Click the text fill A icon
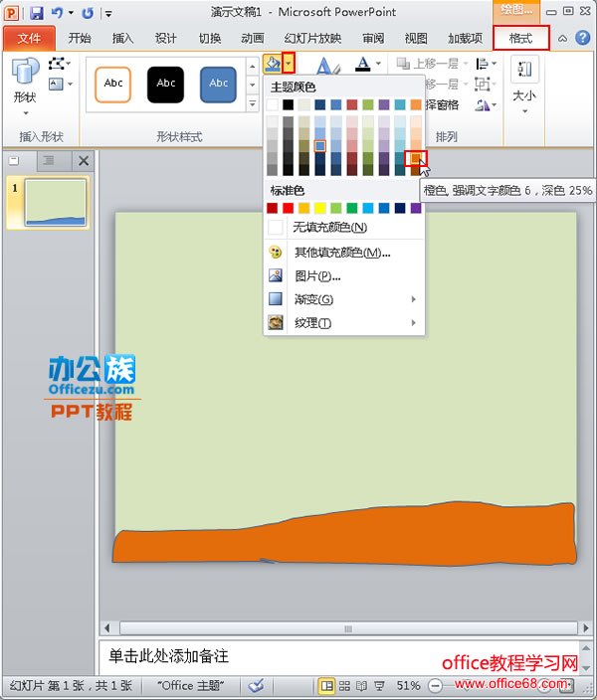Screen dimensions: 597x700 click(363, 64)
